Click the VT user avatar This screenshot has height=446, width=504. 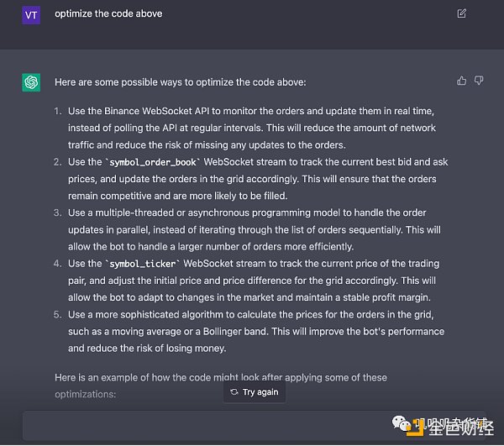(31, 14)
